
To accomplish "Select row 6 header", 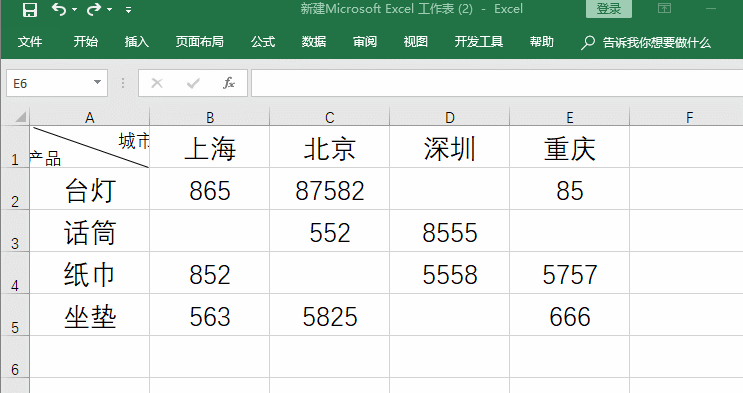I will [x=15, y=356].
